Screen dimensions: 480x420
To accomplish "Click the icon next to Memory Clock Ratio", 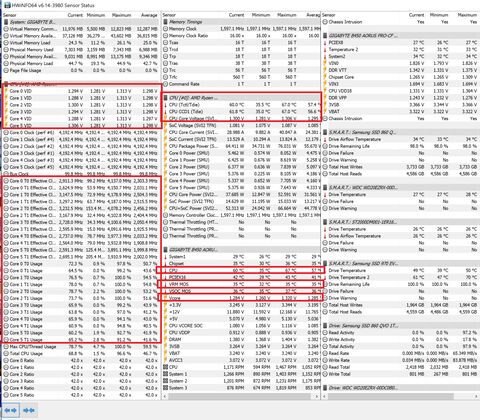I will coord(166,36).
